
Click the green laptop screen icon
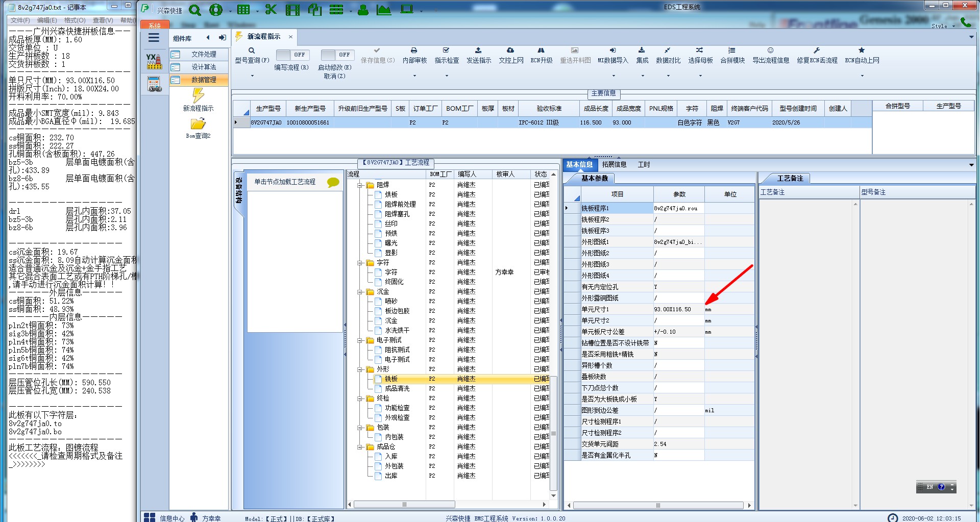407,10
